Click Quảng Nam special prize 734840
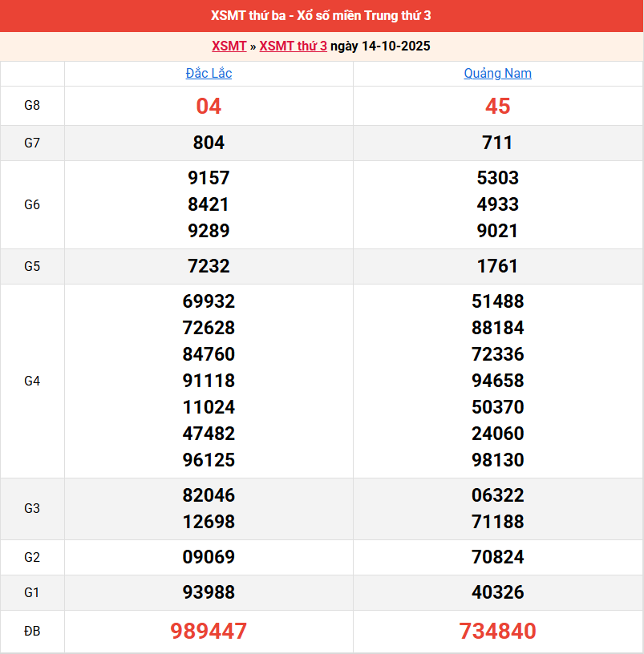 click(x=497, y=632)
